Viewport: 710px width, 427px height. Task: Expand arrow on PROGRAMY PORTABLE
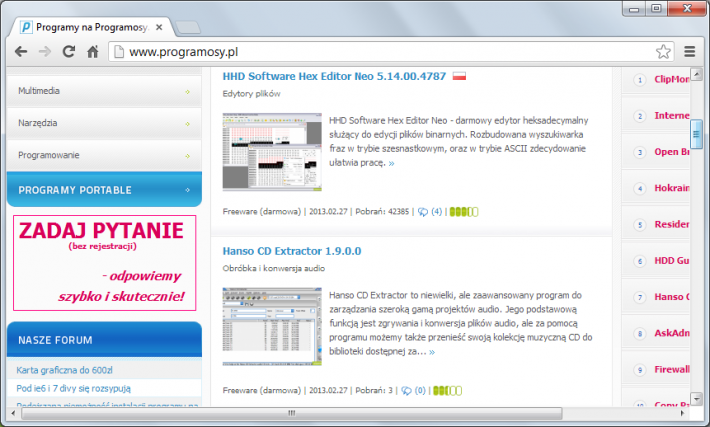point(187,190)
